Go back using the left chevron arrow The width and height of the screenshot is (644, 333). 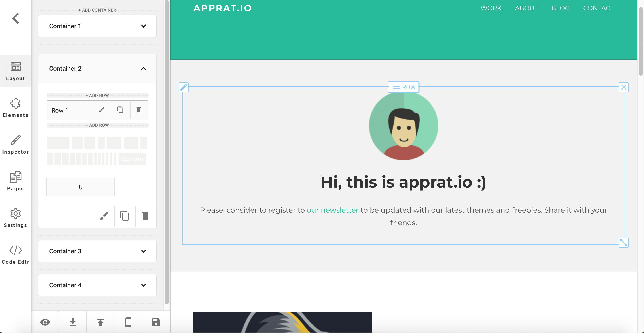point(15,18)
